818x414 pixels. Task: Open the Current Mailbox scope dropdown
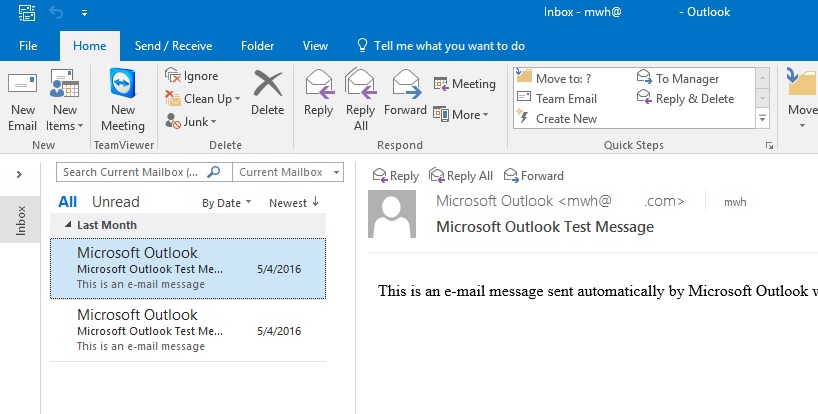coord(288,172)
